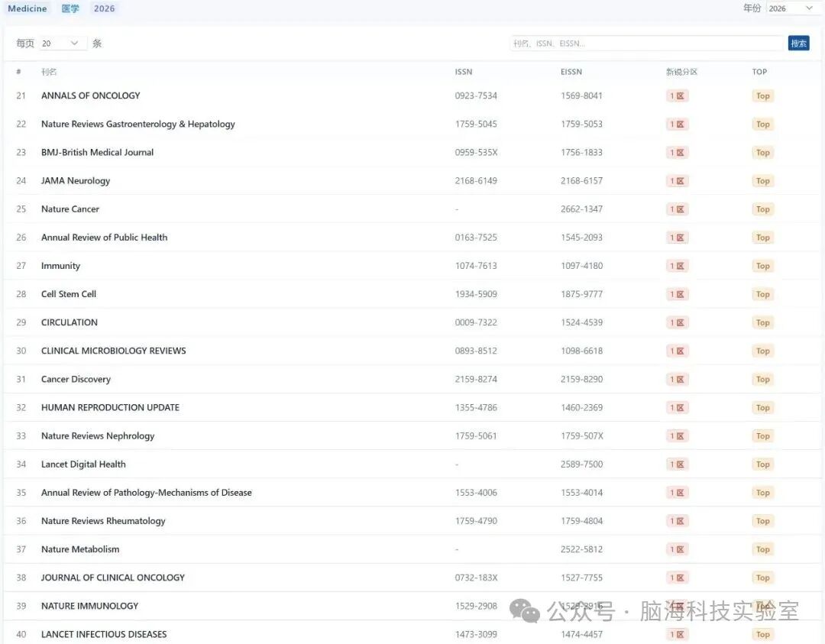The height and width of the screenshot is (644, 825).
Task: Click ISSN 2159-8274 cell
Action: tap(476, 380)
